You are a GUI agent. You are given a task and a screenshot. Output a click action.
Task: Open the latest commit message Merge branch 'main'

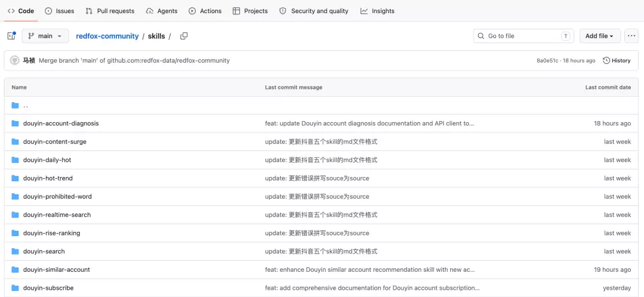point(134,60)
